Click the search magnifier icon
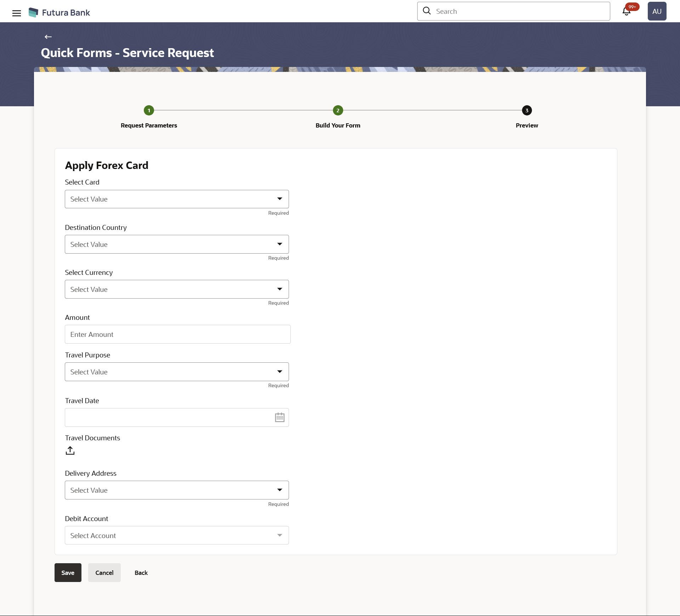 tap(427, 11)
